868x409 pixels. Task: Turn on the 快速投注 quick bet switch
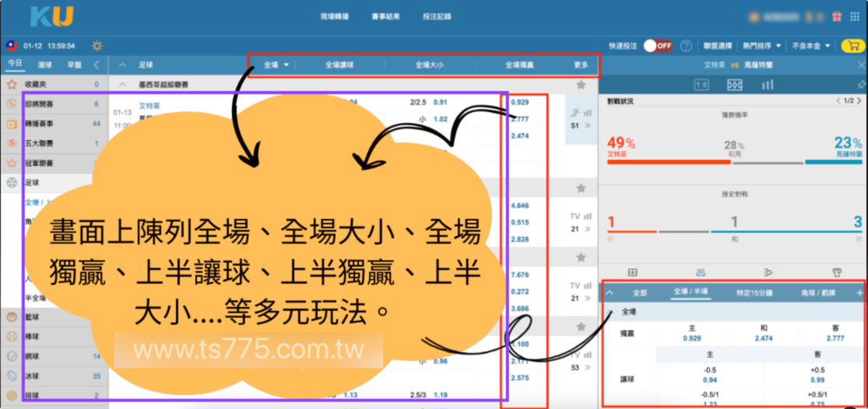click(x=658, y=46)
